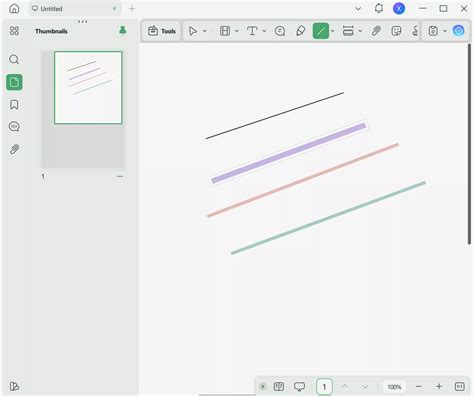Click the bottom-left sidebar logo icon
This screenshot has height=396, width=474.
(14, 386)
